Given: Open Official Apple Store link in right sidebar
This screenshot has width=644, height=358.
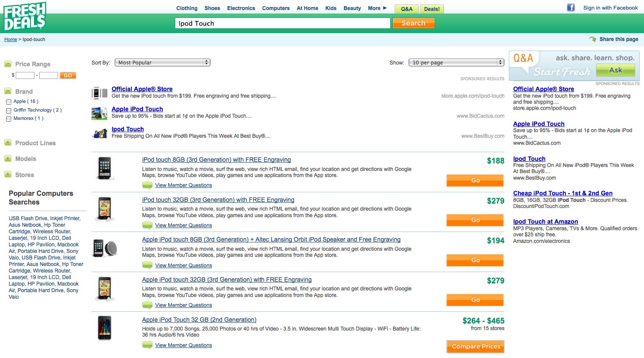Looking at the screenshot, I should pos(543,89).
